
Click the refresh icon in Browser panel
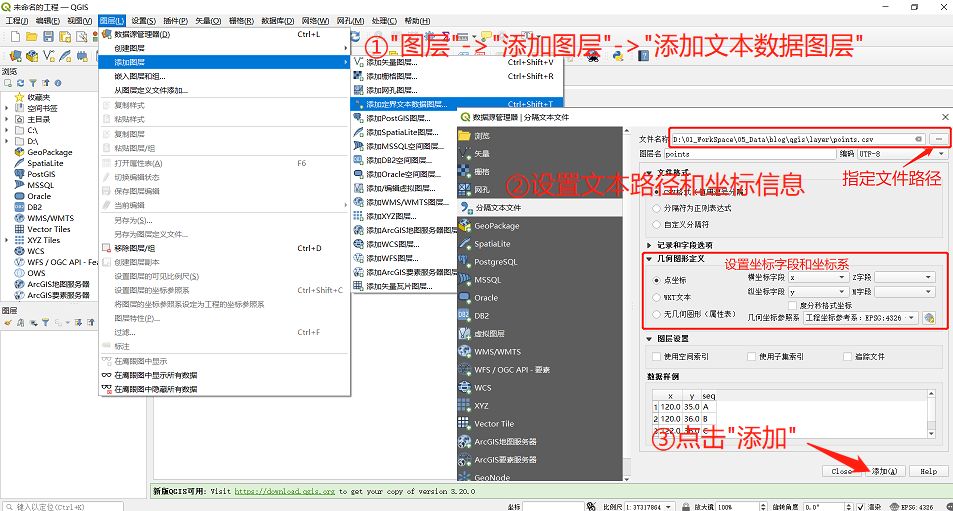(x=21, y=83)
